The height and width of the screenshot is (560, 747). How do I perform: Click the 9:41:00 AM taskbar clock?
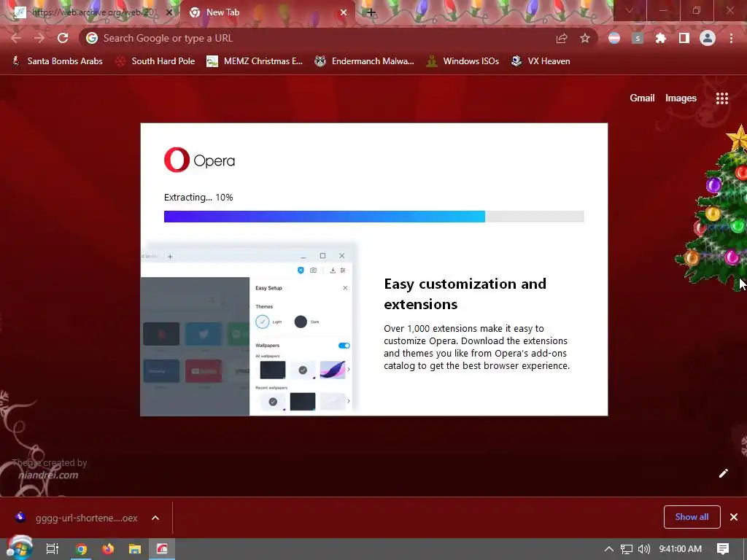click(681, 549)
